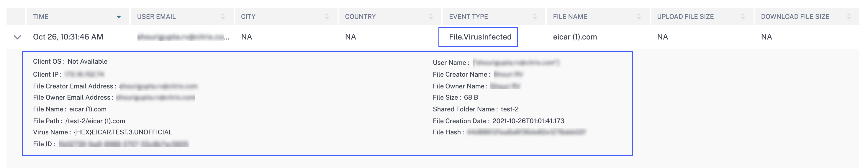Click the FILE NAME column sort icon
The height and width of the screenshot is (168, 868).
pos(639,17)
